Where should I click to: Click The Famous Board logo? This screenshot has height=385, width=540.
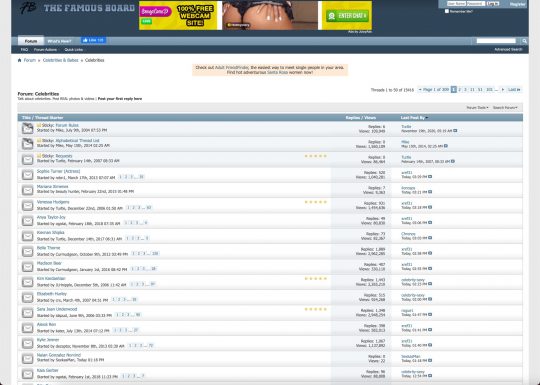point(77,8)
